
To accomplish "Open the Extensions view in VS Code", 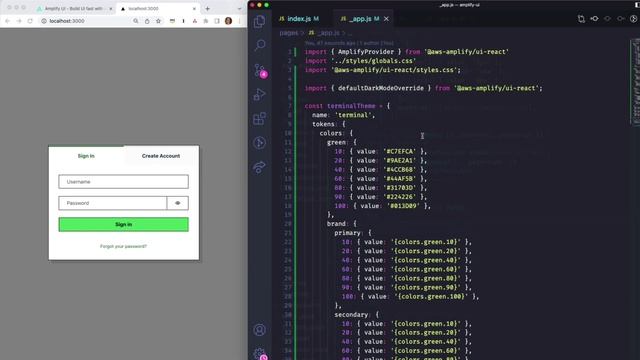I will click(260, 119).
